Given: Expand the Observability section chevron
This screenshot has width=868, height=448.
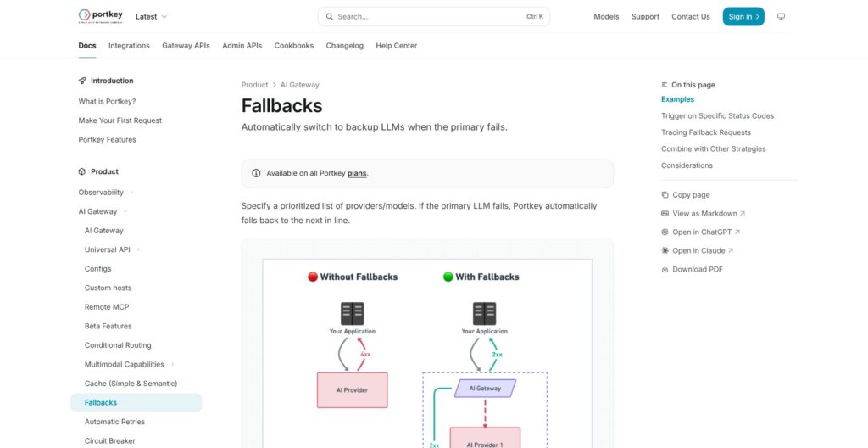Looking at the screenshot, I should tap(131, 193).
